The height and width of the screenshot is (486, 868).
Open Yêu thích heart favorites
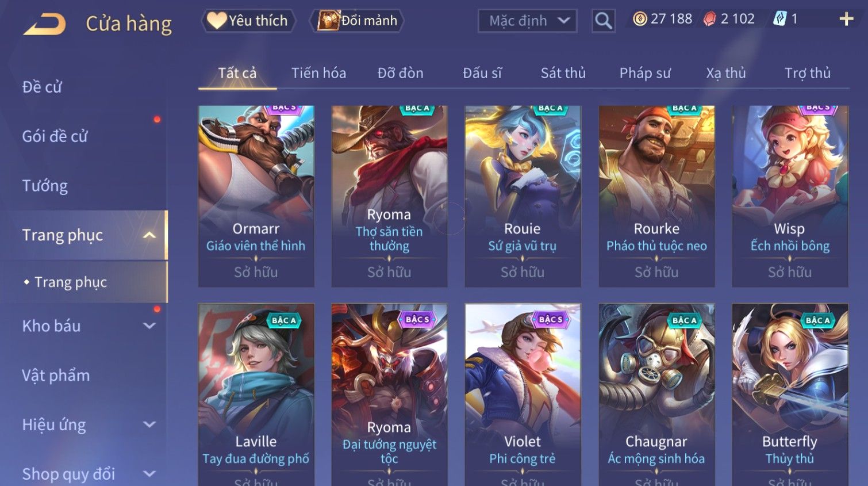tap(248, 21)
